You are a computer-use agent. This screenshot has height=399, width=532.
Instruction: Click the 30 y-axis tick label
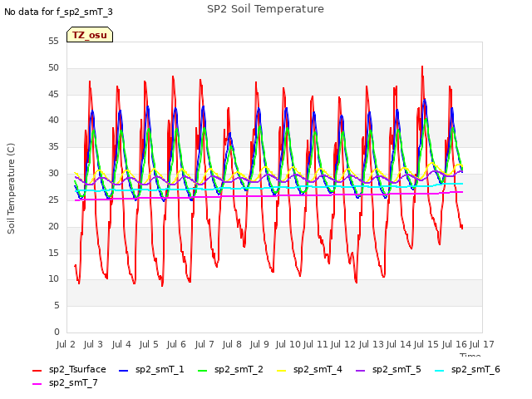pyautogui.click(x=53, y=174)
